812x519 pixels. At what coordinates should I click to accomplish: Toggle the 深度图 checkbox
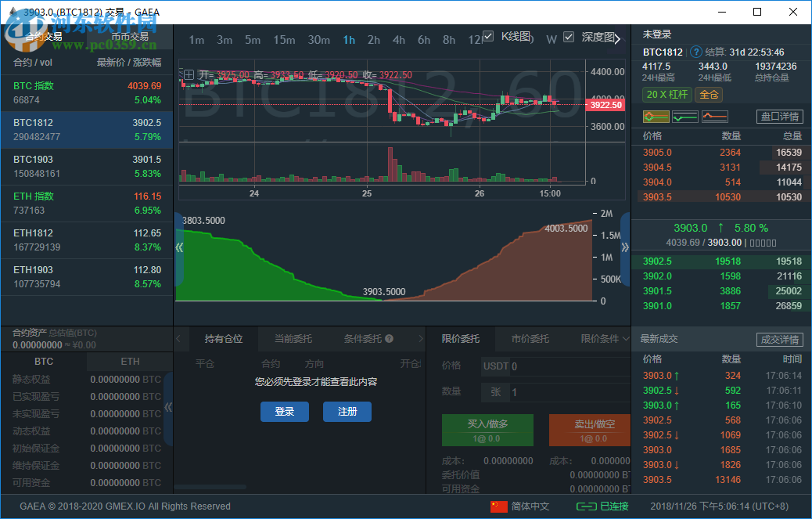click(x=568, y=36)
